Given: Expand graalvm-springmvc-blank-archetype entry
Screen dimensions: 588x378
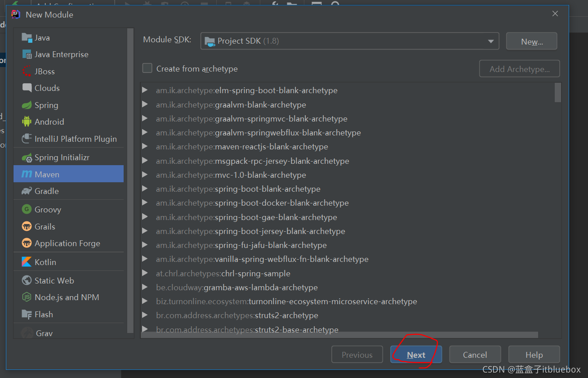Looking at the screenshot, I should [x=145, y=118].
